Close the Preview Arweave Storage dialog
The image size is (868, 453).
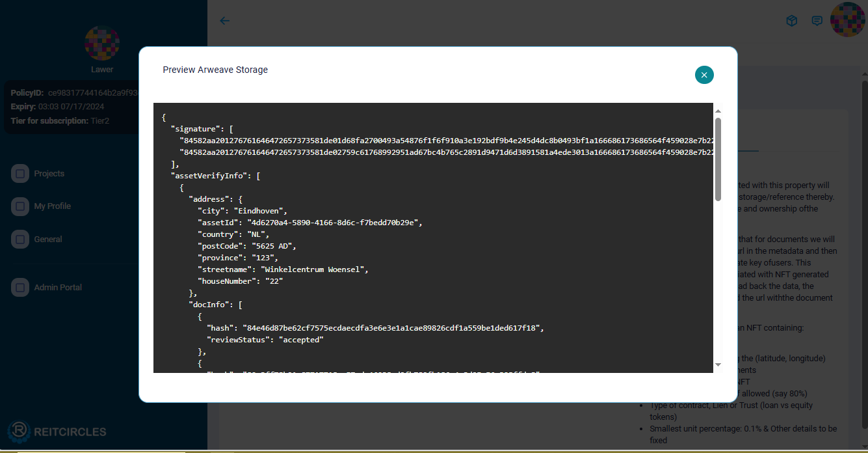tap(704, 75)
